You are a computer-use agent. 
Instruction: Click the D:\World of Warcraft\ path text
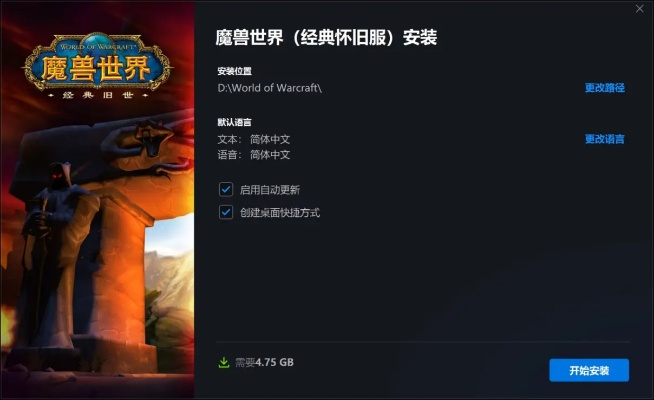269,88
